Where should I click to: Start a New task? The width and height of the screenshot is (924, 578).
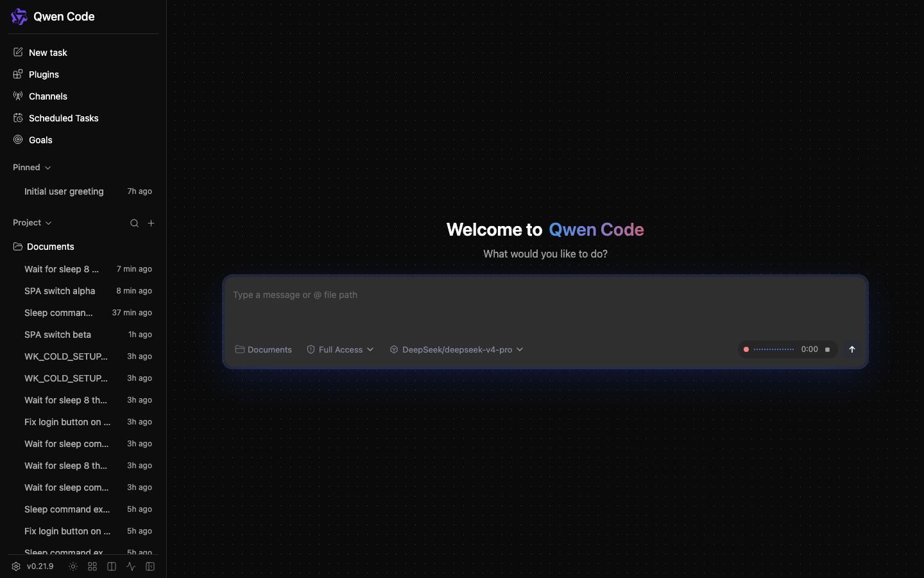point(83,53)
